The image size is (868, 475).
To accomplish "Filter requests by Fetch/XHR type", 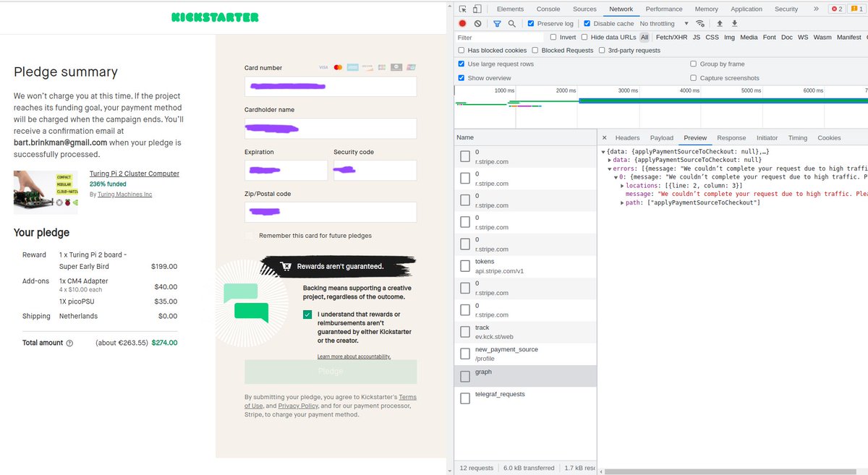I will click(671, 37).
